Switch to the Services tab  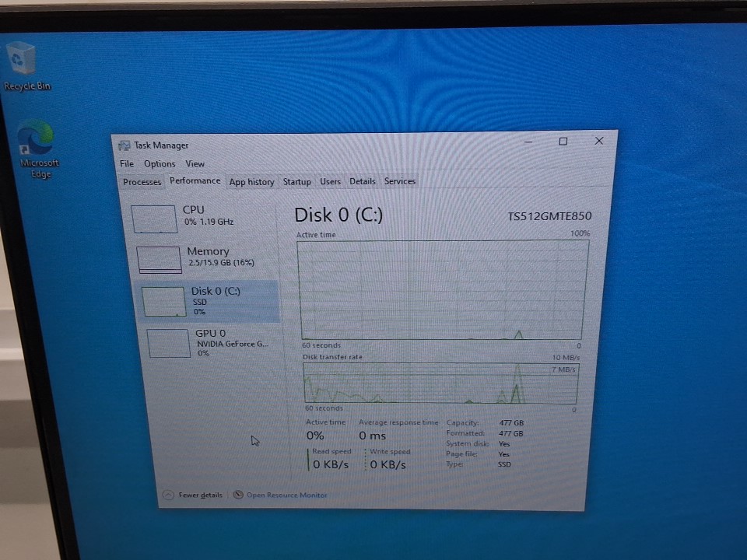pos(400,181)
